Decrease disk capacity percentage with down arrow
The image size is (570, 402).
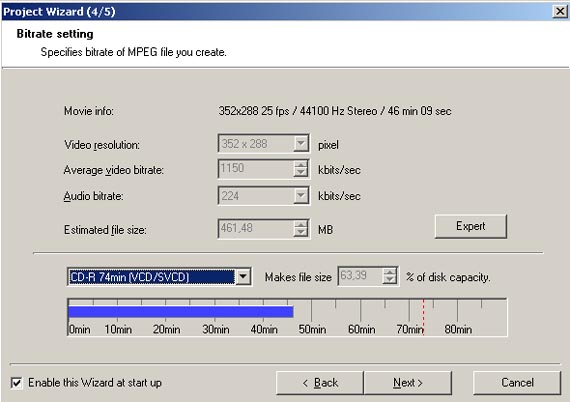[x=390, y=281]
